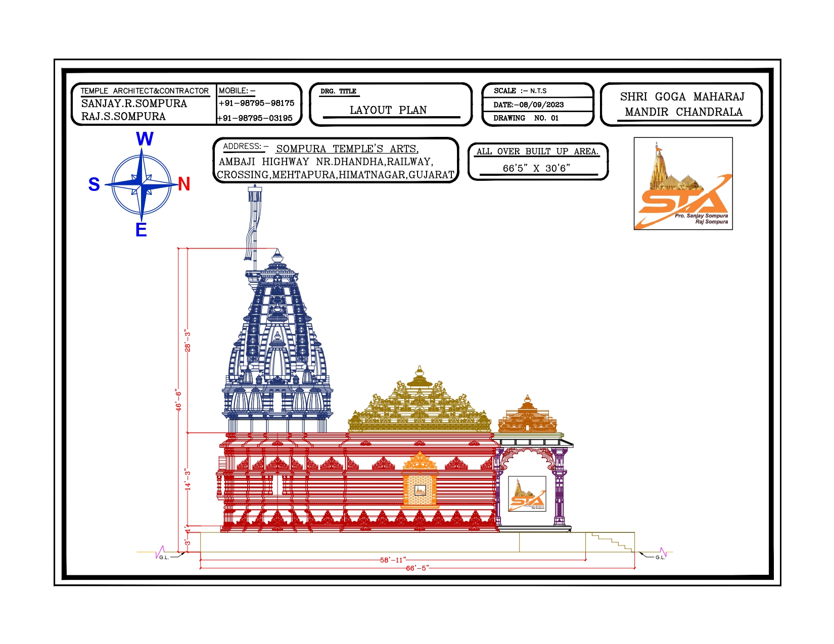Click the 46'-6" vertical height dimension
The width and height of the screenshot is (834, 644).
pyautogui.click(x=178, y=400)
